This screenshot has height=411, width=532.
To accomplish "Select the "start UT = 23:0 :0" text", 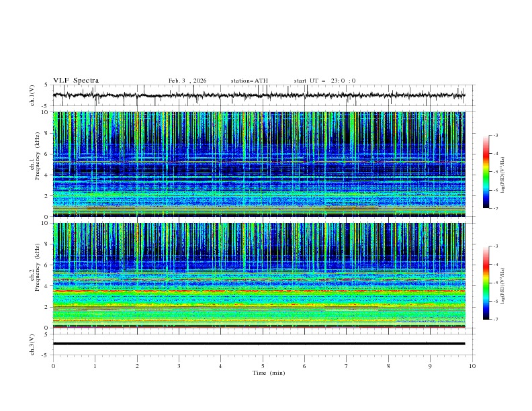I will pos(324,81).
